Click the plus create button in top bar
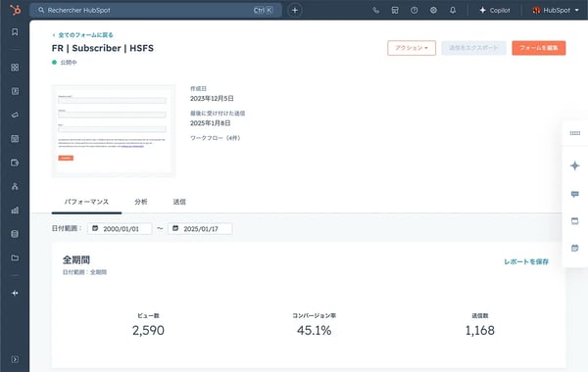588x372 pixels. point(295,10)
